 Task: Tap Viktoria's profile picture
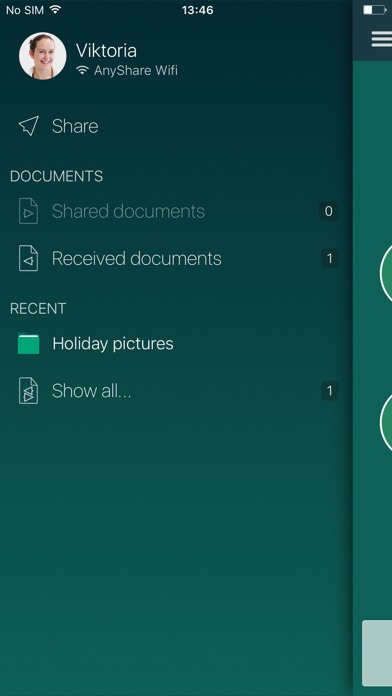coord(43,56)
